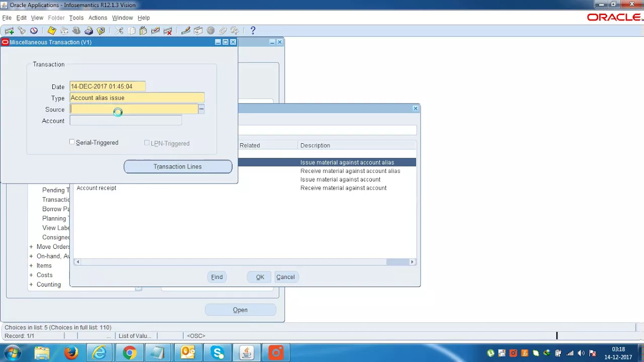Click the Attachments paperclip icon

pos(222,31)
